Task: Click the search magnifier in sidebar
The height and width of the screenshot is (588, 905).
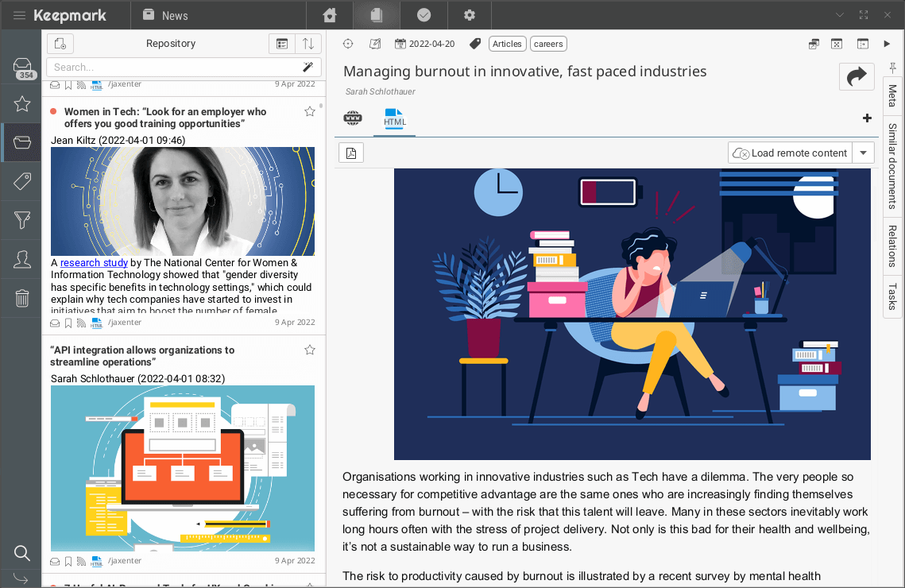Action: (x=22, y=553)
